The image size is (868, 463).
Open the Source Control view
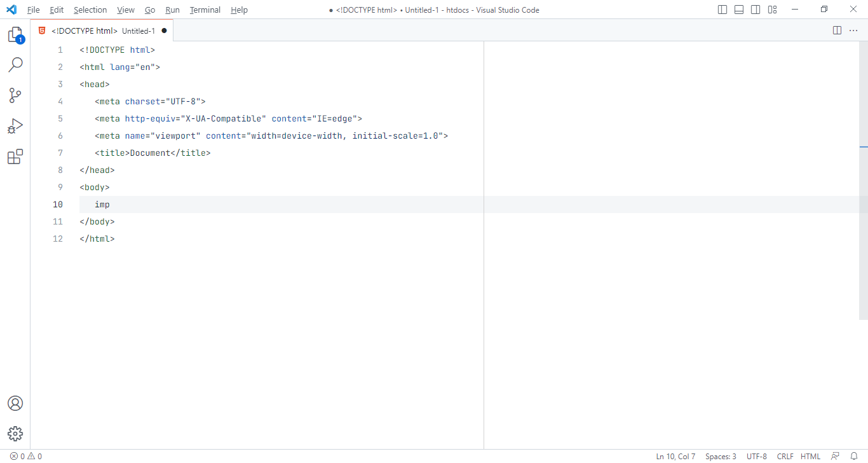[15, 95]
